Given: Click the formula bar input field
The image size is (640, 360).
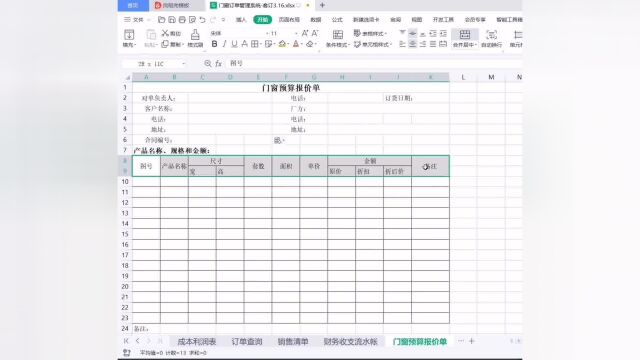Looking at the screenshot, I should click(x=373, y=63).
